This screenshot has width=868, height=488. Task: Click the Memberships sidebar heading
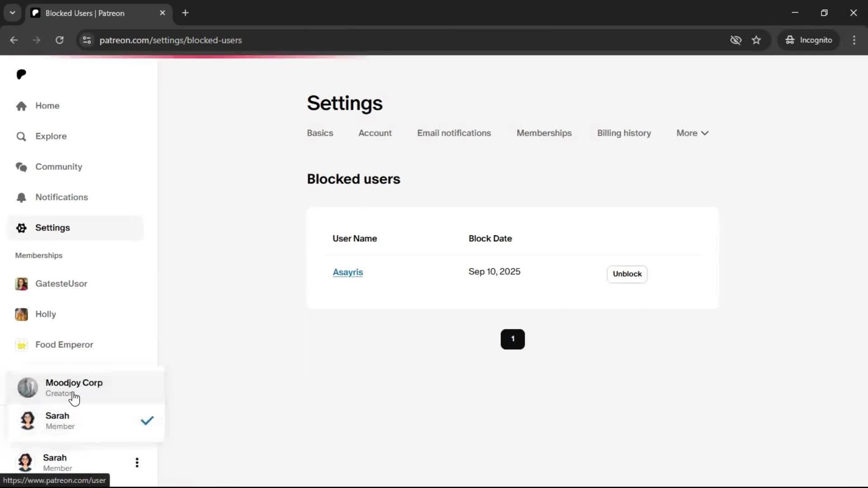click(39, 256)
